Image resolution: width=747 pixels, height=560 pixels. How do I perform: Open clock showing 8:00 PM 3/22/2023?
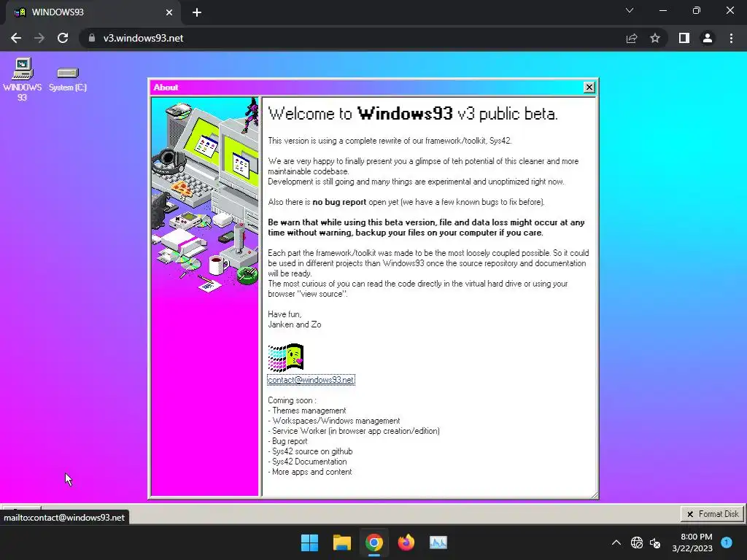point(692,542)
